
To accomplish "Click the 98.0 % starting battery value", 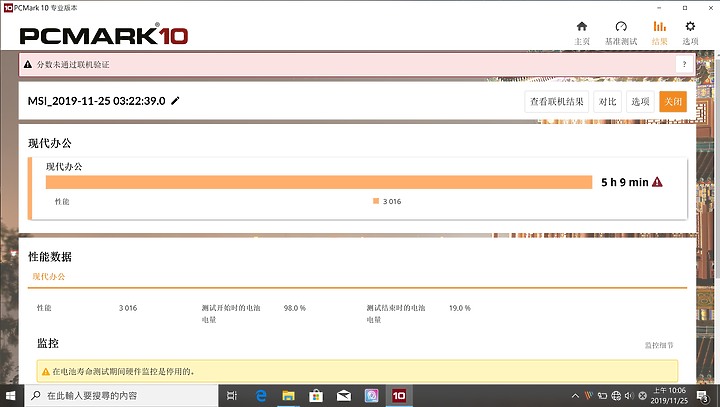I will [294, 308].
